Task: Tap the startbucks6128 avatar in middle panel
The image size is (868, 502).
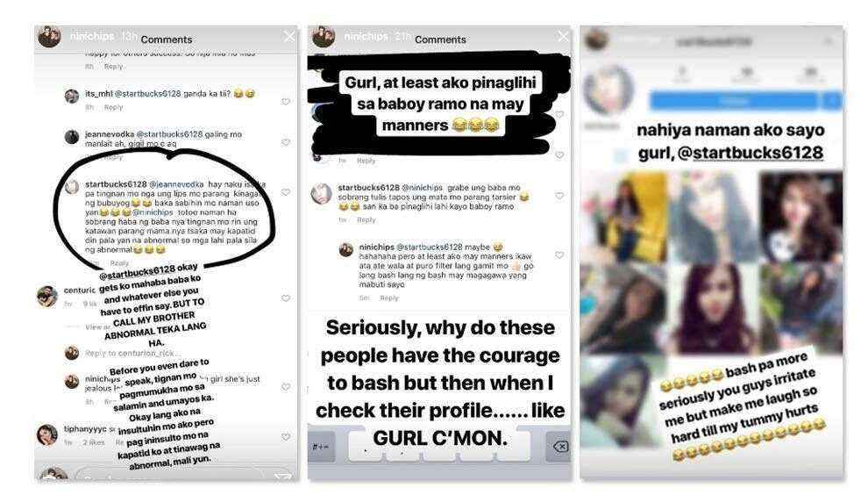Action: point(321,194)
